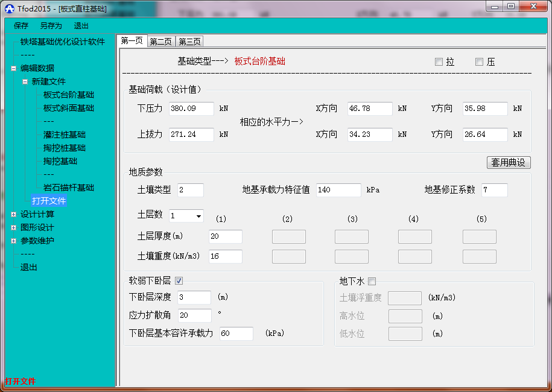Click the Y方向 field showing 26.64

click(x=485, y=134)
